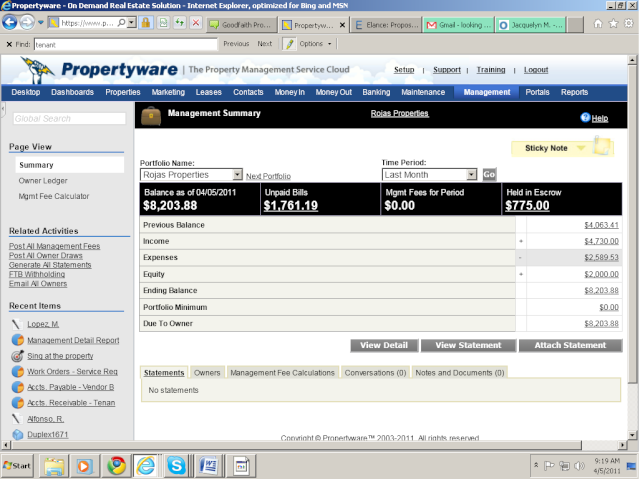Click the View Statement button
The height and width of the screenshot is (479, 640).
468,345
